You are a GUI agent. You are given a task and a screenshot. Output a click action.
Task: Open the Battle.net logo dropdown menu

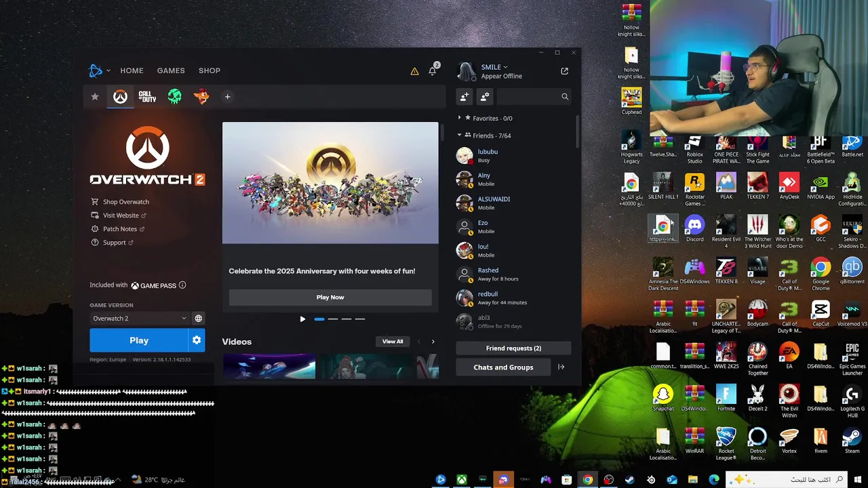click(x=99, y=70)
